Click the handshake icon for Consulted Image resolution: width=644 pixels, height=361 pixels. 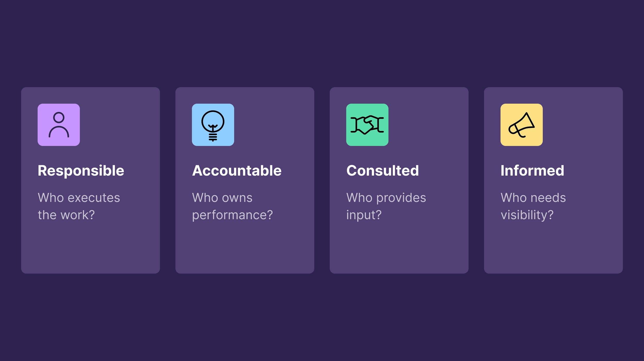[x=367, y=125]
